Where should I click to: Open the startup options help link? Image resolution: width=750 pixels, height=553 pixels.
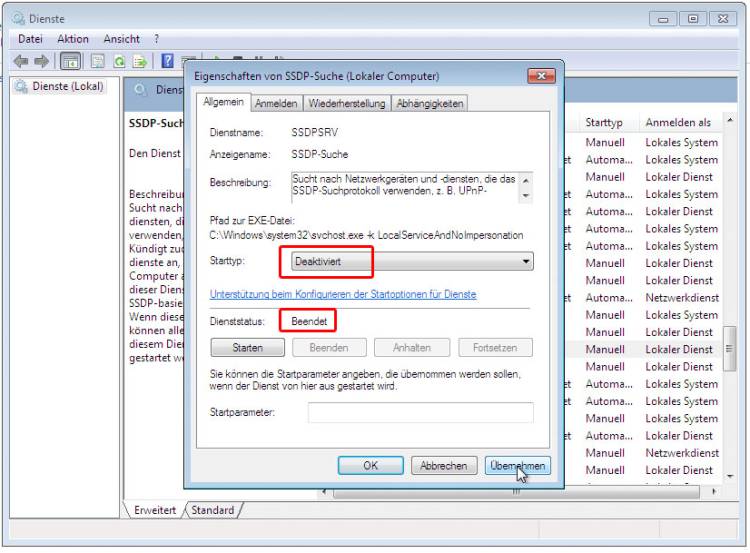pos(342,295)
